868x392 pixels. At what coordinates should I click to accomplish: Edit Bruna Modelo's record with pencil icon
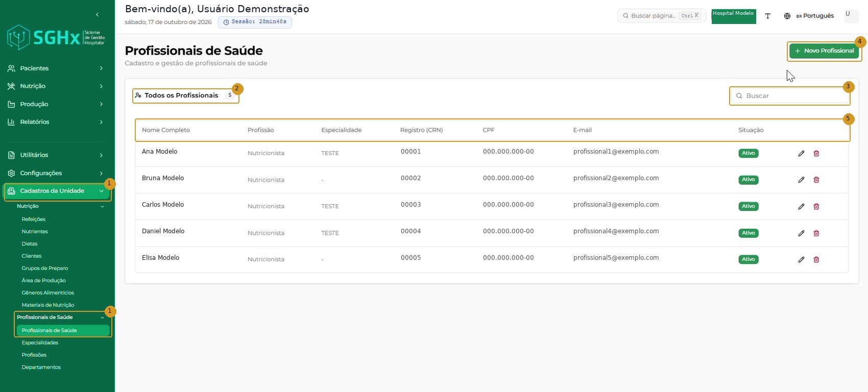click(x=801, y=180)
